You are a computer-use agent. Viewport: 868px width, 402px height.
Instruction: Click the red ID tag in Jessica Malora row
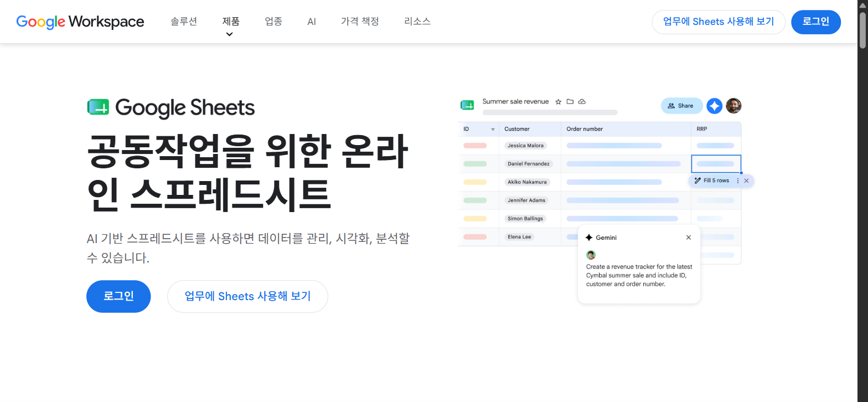[475, 146]
